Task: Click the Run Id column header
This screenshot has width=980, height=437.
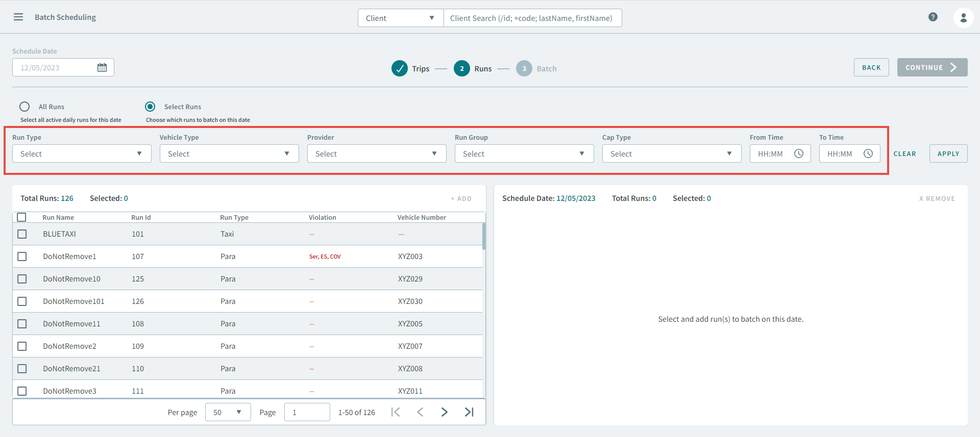Action: pyautogui.click(x=141, y=217)
